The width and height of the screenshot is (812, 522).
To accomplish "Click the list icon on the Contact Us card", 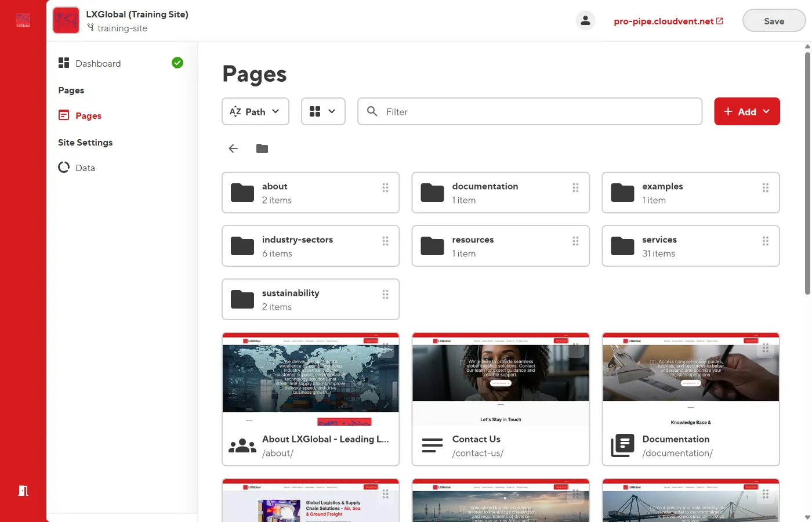I will click(x=432, y=445).
